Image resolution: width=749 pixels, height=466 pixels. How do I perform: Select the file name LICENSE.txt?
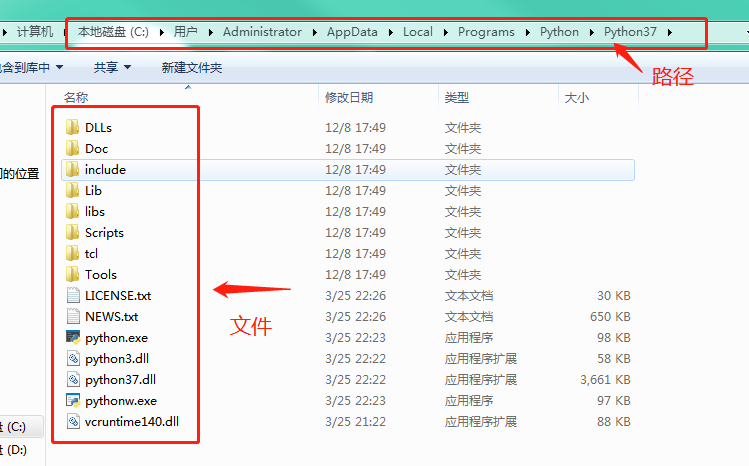click(118, 296)
